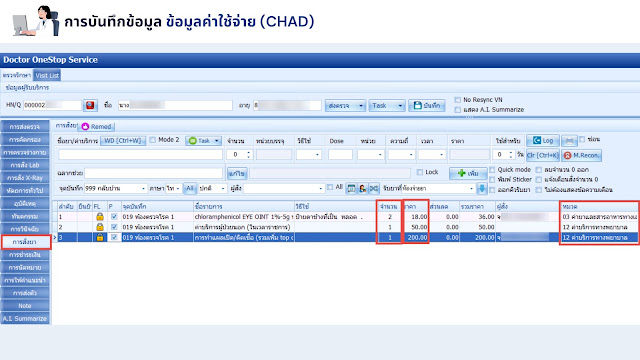
Task: Open the A.I. Summarize sidebar menu
Action: tap(25, 318)
